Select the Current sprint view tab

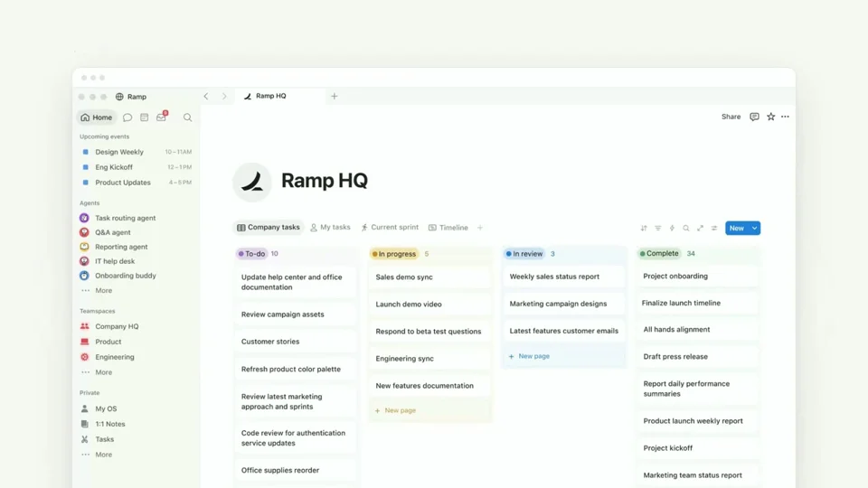(x=390, y=228)
